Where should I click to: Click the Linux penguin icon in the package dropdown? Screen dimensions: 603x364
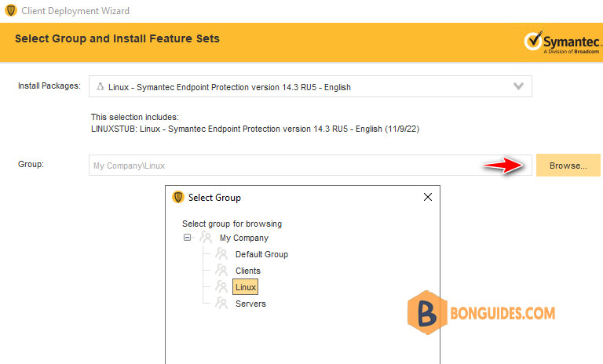click(100, 86)
